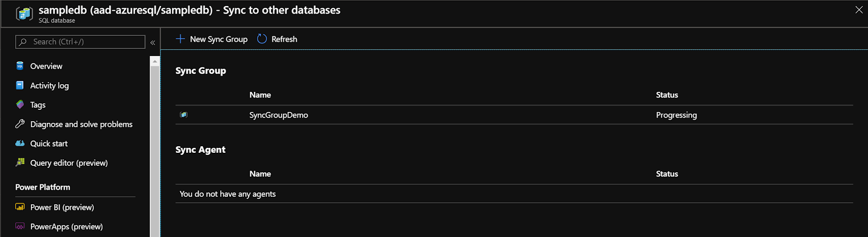The height and width of the screenshot is (237, 868).
Task: Click the Overview database icon
Action: (x=20, y=66)
